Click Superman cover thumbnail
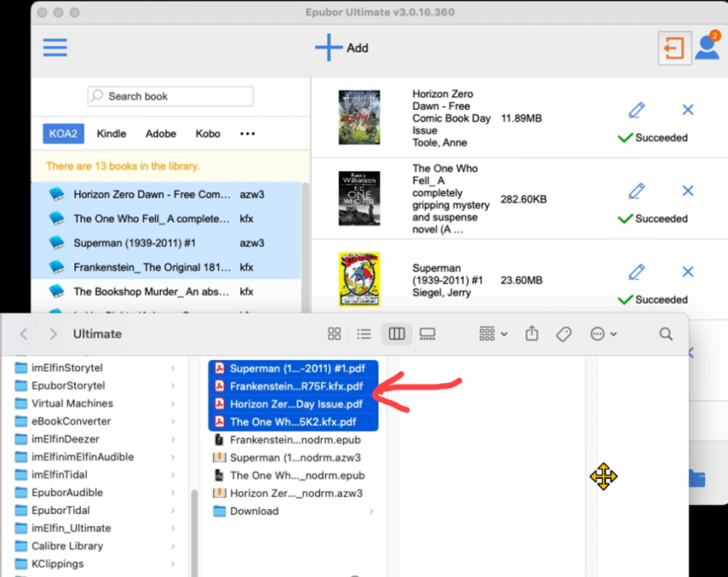Viewport: 728px width, 577px height. 359,279
